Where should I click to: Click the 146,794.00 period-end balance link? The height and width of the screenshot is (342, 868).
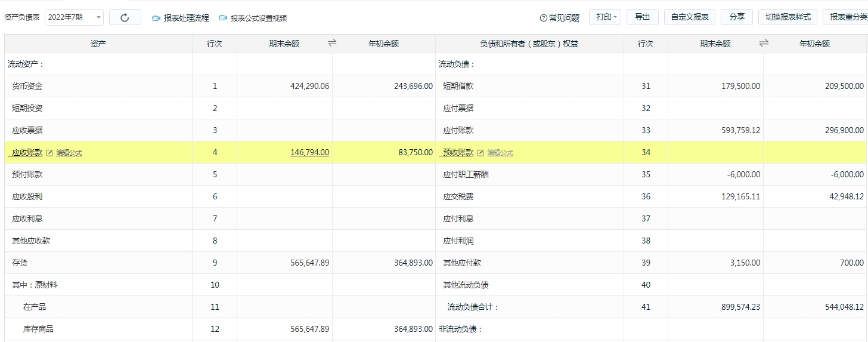[309, 152]
